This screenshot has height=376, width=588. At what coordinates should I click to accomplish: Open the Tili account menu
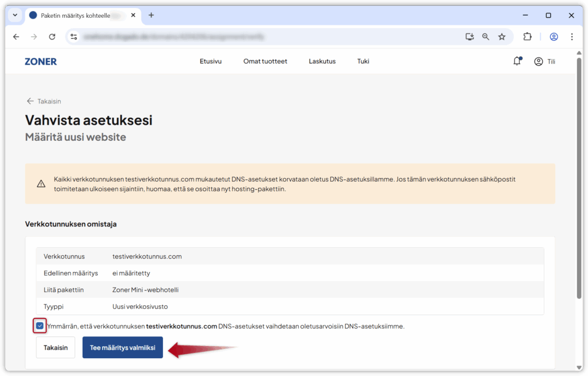point(544,62)
